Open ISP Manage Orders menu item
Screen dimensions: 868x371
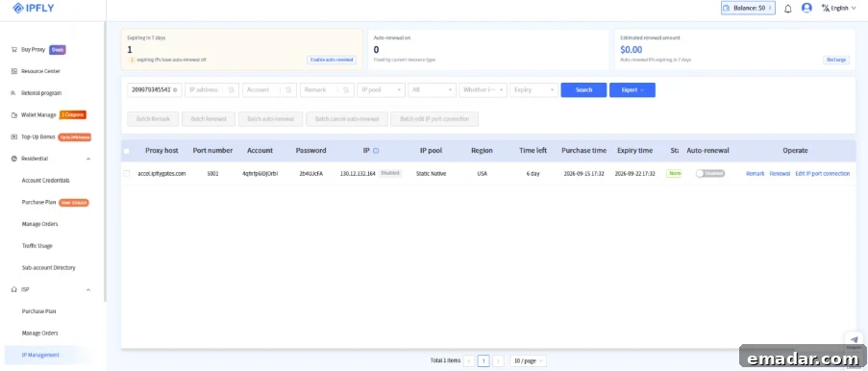(x=39, y=334)
